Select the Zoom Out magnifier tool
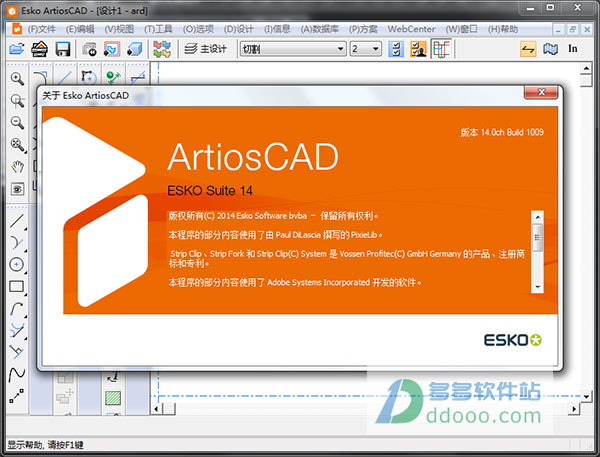This screenshot has height=457, width=600. [x=17, y=122]
